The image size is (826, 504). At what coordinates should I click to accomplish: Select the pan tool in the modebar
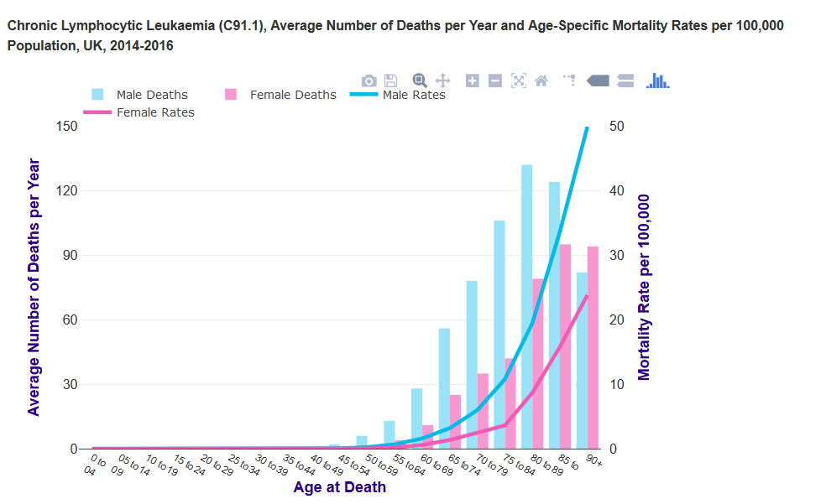(442, 81)
